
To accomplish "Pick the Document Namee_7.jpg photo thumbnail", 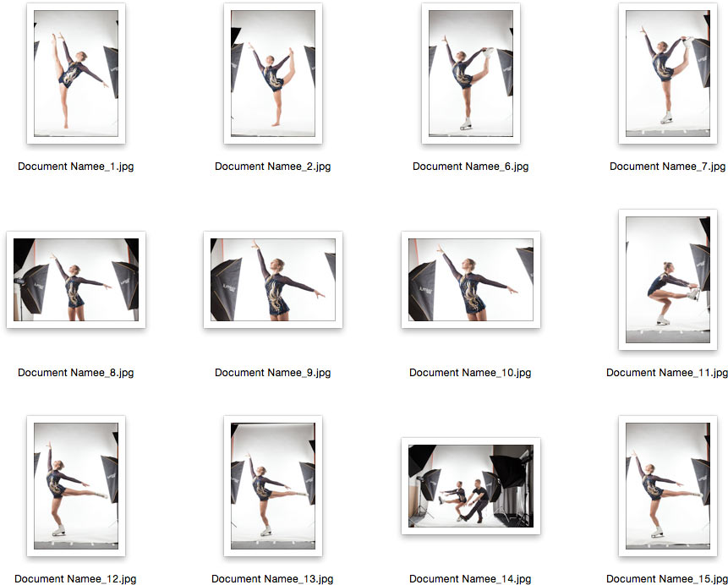I will [667, 74].
